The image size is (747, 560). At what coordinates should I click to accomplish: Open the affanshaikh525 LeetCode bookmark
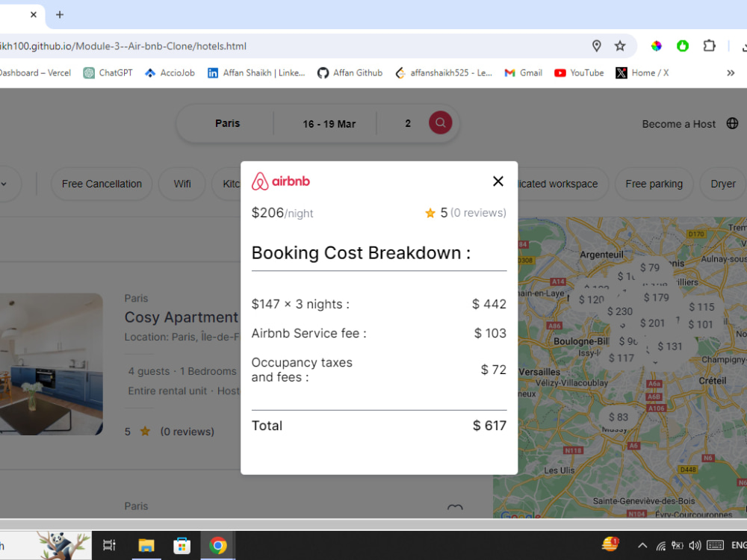[444, 73]
